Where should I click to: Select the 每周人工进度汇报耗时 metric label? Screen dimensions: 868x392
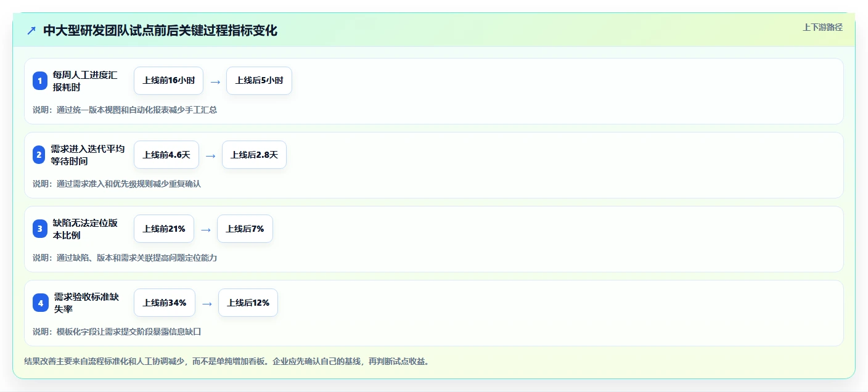tap(85, 81)
